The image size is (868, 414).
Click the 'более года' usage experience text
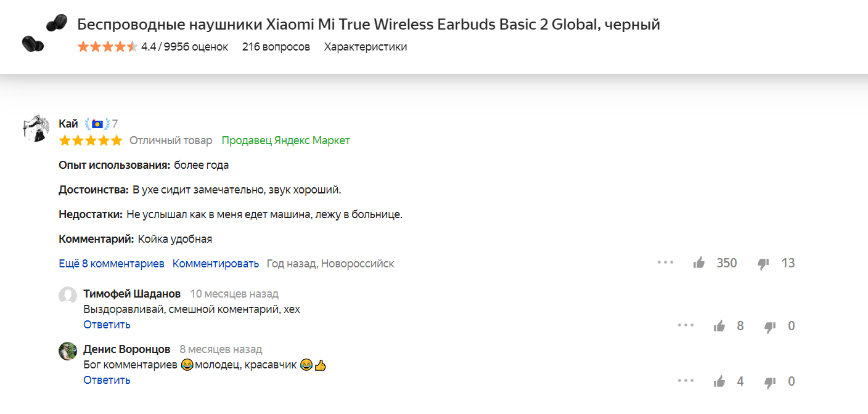[x=202, y=165]
